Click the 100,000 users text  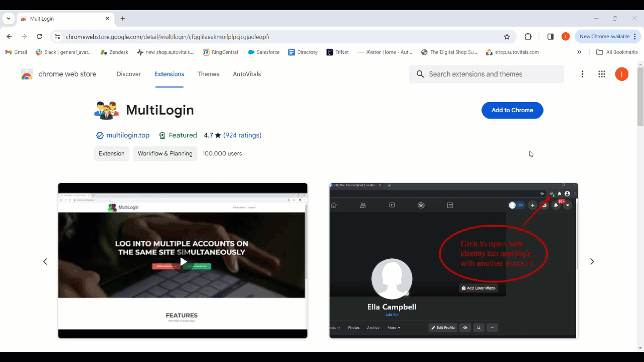pyautogui.click(x=222, y=153)
